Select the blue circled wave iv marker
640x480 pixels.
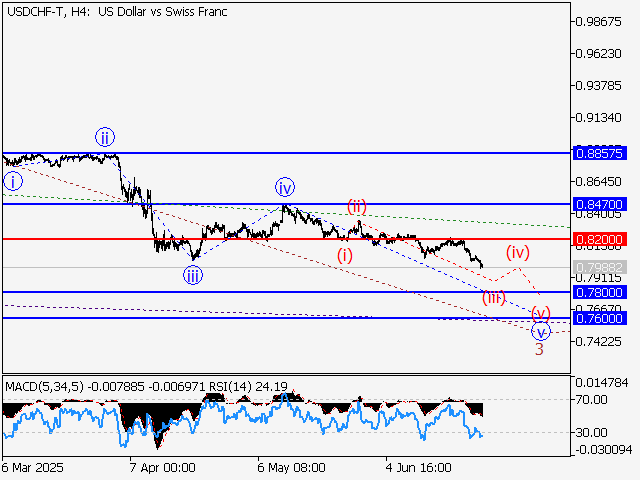click(x=285, y=187)
